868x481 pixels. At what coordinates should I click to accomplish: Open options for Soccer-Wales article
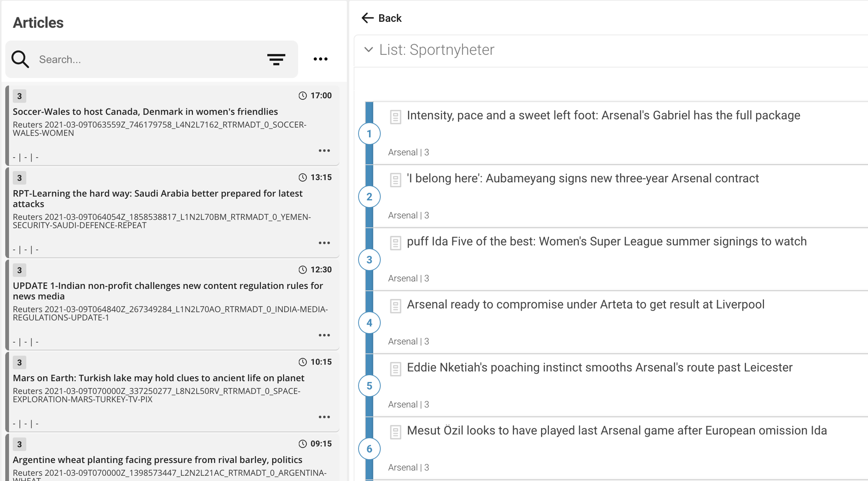coord(324,151)
